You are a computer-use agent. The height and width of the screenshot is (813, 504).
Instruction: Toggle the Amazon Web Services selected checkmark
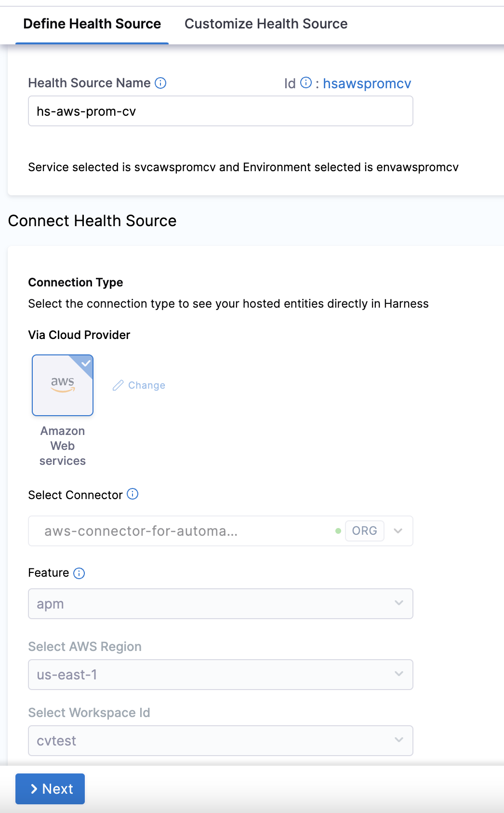(x=86, y=363)
